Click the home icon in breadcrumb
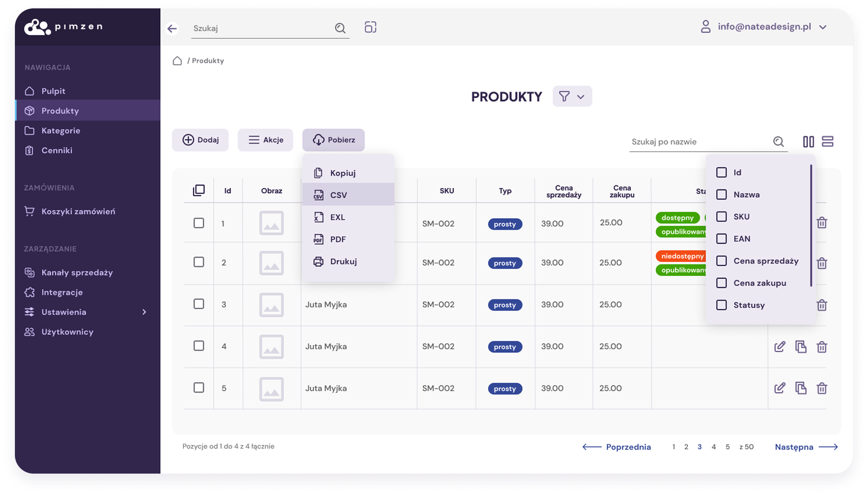Screen dimensions: 868x495 coord(177,61)
